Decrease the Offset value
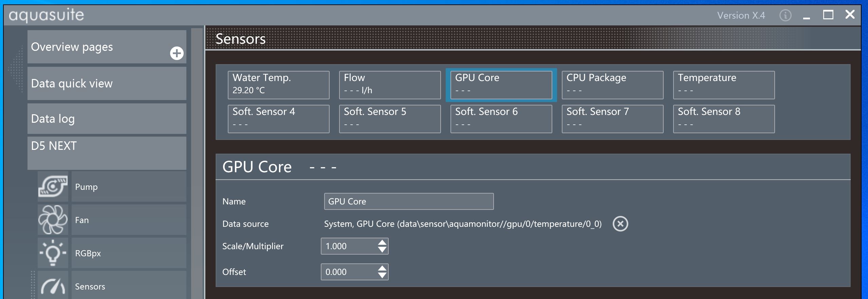868x299 pixels. (x=382, y=276)
